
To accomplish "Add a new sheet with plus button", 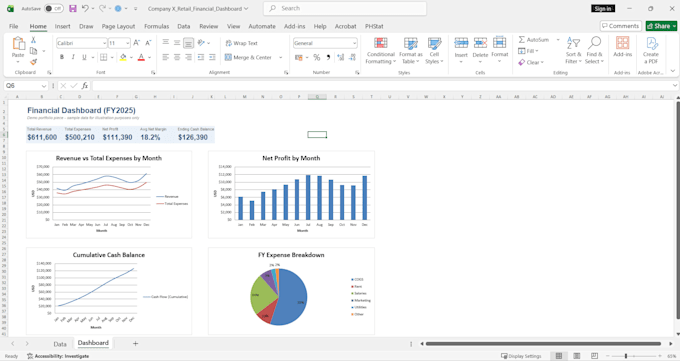I will (135, 344).
